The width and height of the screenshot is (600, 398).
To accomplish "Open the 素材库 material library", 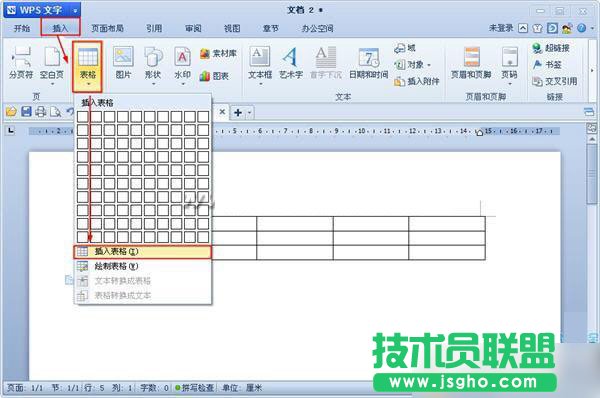I will 218,54.
